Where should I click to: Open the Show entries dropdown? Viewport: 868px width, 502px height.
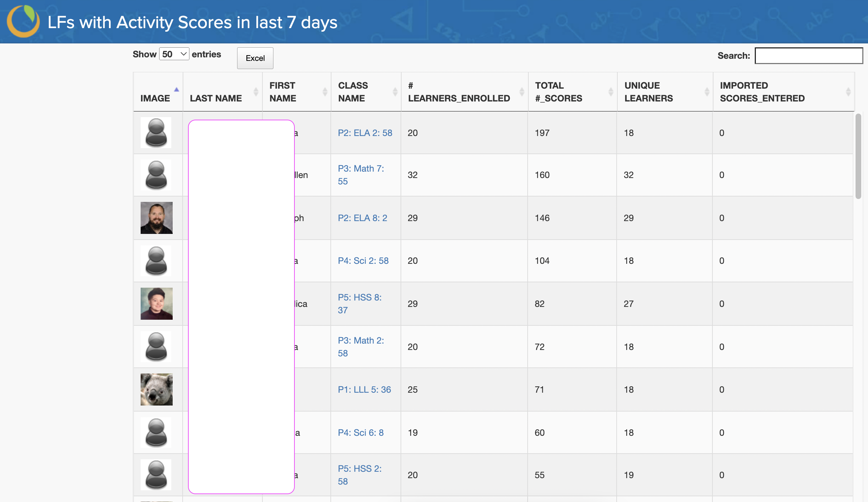(174, 54)
